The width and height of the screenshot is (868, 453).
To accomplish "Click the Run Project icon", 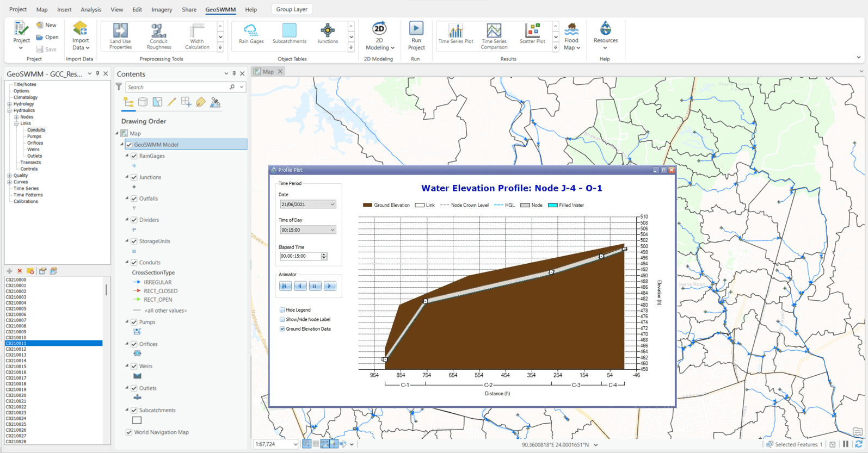I will 416,29.
